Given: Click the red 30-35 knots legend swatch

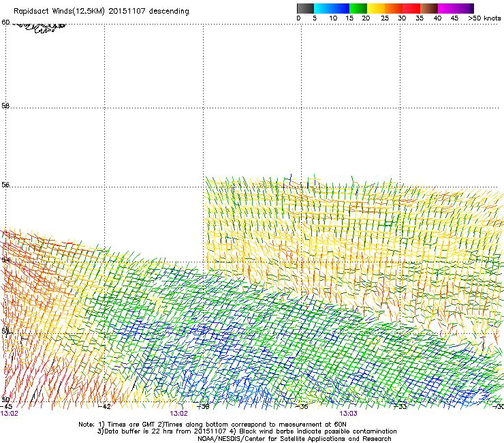Looking at the screenshot, I should click(x=411, y=8).
